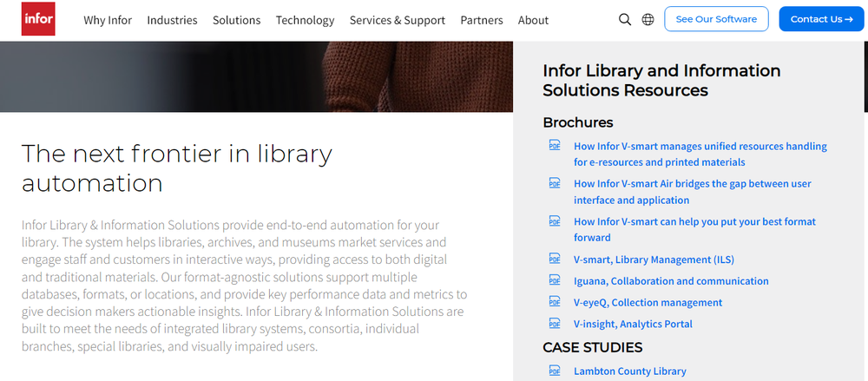Click the Brochures section heading
The image size is (868, 381).
[578, 122]
